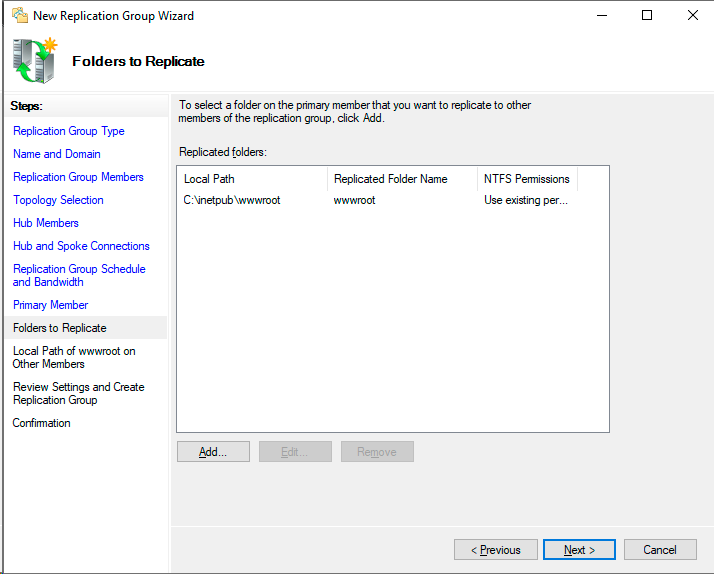The width and height of the screenshot is (714, 574).
Task: Go to Hub and Spoke Connections
Action: coord(81,246)
